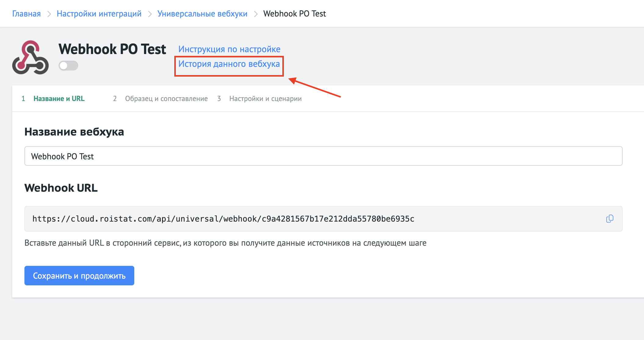
Task: Click the Webhook URL section heading
Action: (61, 188)
